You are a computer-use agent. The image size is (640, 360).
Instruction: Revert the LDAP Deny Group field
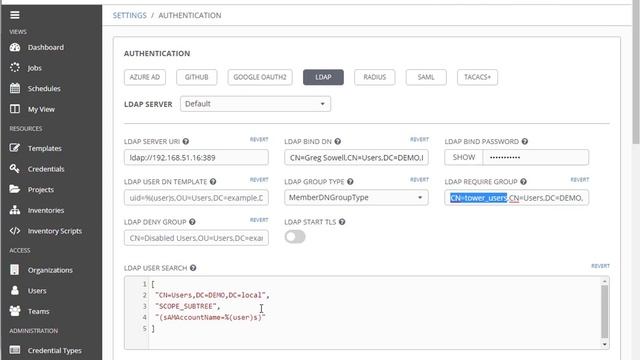[259, 220]
